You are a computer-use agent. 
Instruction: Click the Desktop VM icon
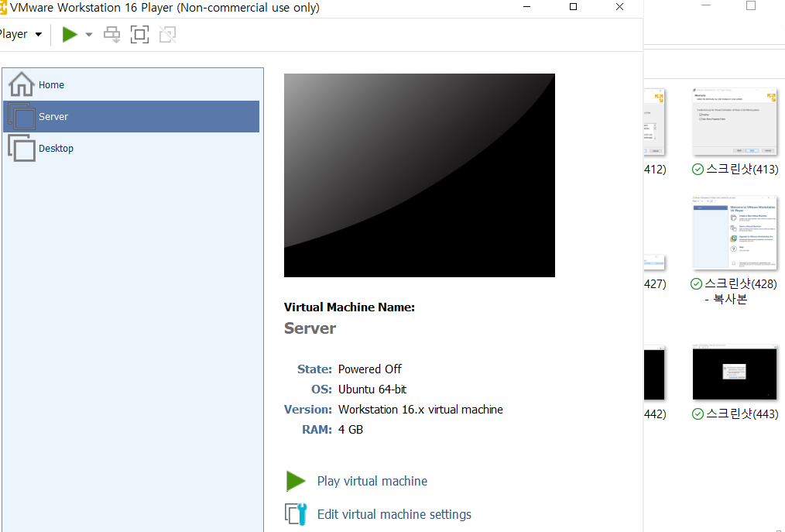pyautogui.click(x=22, y=148)
